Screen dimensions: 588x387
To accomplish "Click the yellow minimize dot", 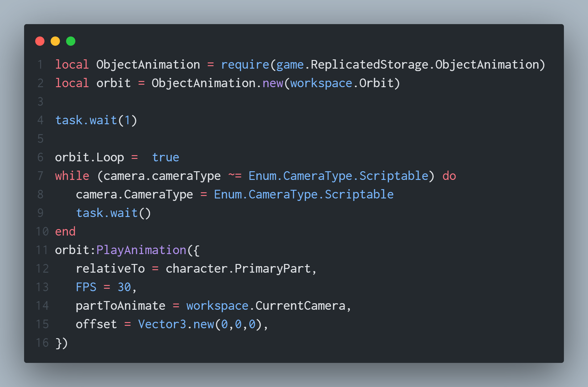I will pos(55,41).
